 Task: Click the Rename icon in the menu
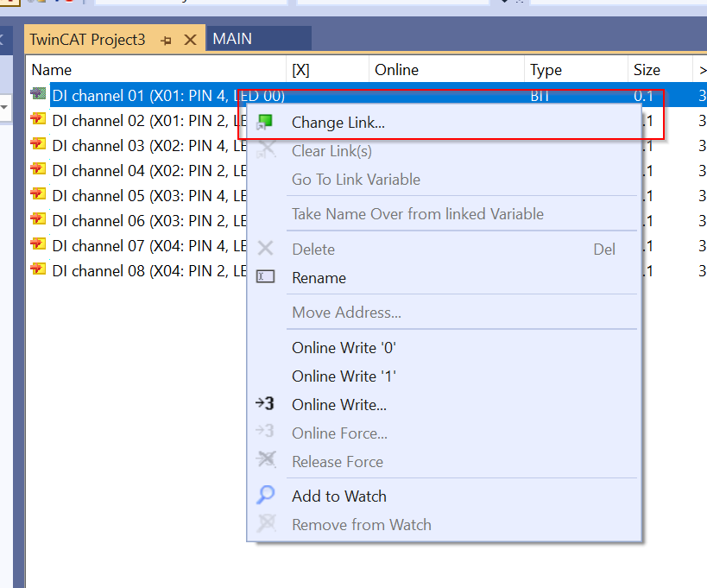tap(265, 276)
